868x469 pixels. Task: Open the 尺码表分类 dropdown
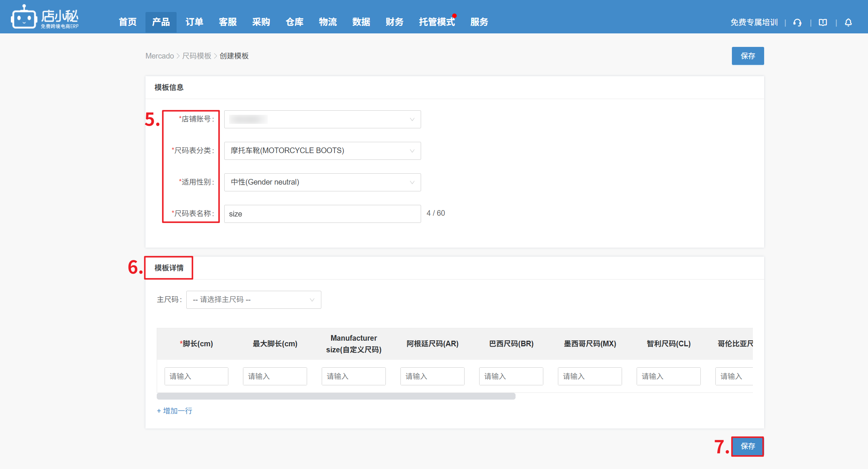coord(322,151)
